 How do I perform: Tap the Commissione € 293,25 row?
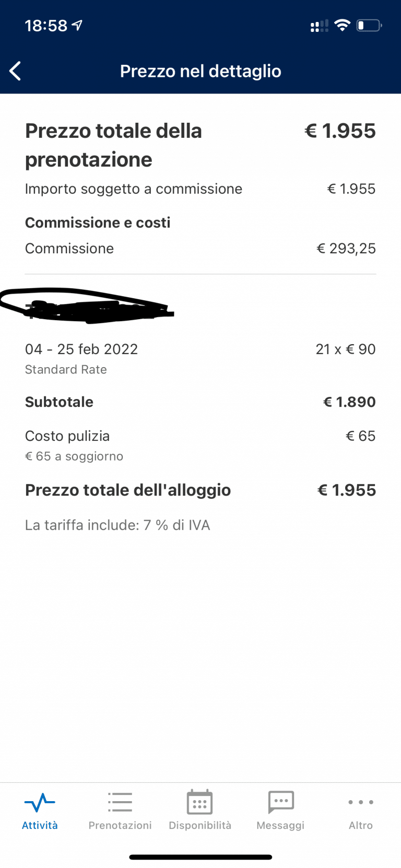(x=200, y=249)
